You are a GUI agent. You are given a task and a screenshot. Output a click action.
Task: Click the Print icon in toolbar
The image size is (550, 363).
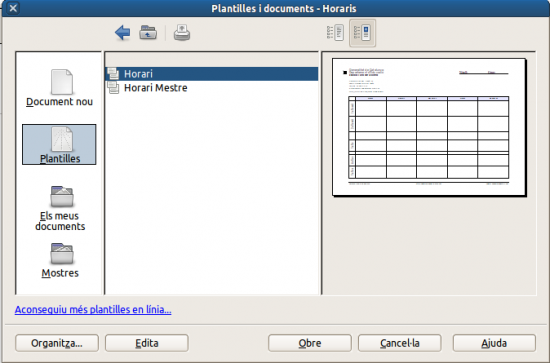pos(182,33)
